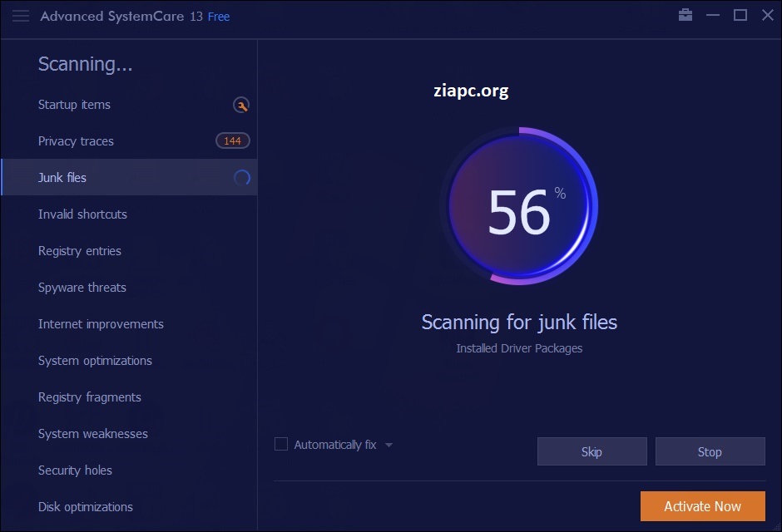Screen dimensions: 782x532
Task: Expand the System weaknesses entry
Action: 92,434
